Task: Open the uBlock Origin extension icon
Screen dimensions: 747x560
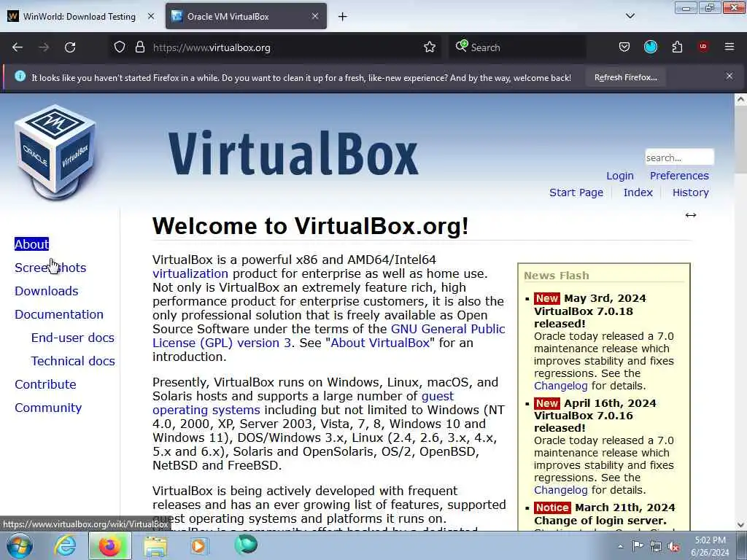Action: click(703, 47)
